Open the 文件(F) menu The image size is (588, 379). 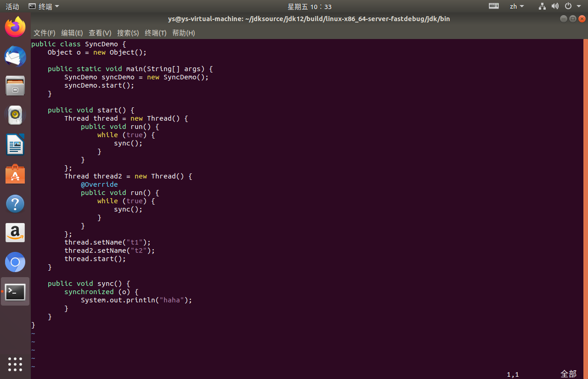(45, 33)
